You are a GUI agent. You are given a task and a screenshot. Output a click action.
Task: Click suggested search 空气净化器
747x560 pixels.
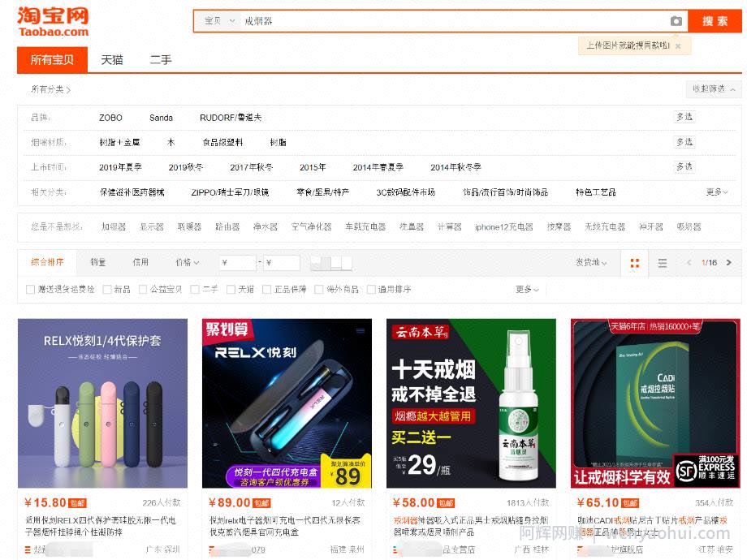click(311, 226)
